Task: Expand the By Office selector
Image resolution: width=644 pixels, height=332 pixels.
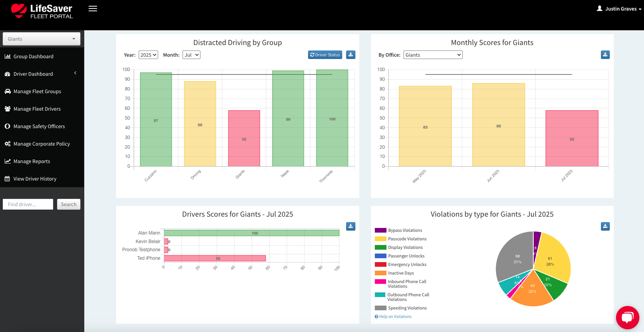Action: [x=433, y=55]
